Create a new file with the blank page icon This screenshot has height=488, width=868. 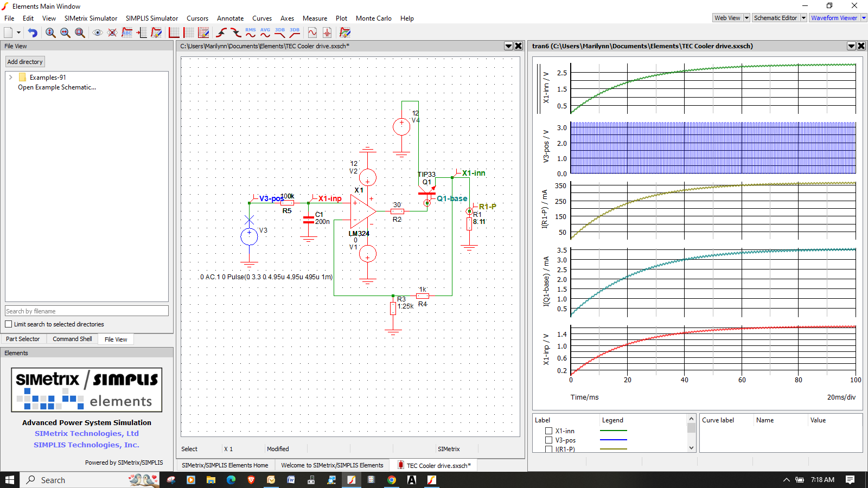(x=8, y=33)
